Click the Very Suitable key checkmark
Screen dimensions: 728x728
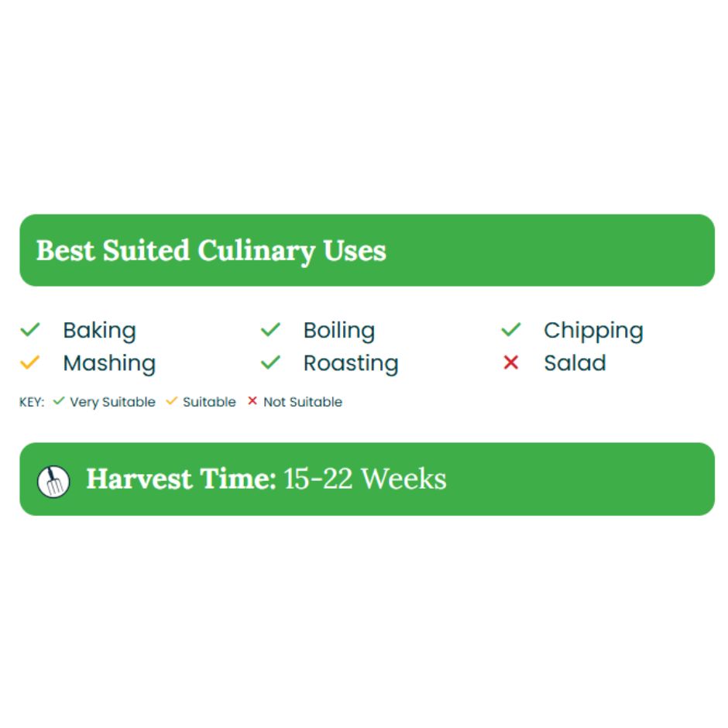[59, 400]
